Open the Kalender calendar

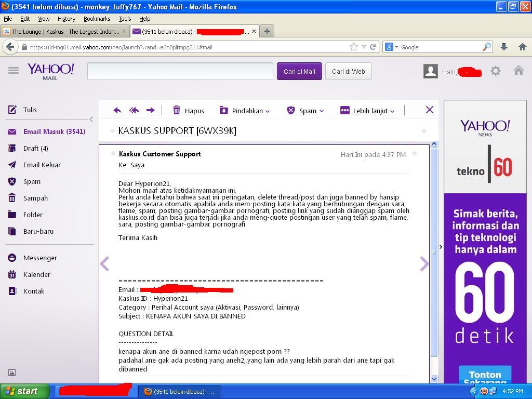[29, 274]
